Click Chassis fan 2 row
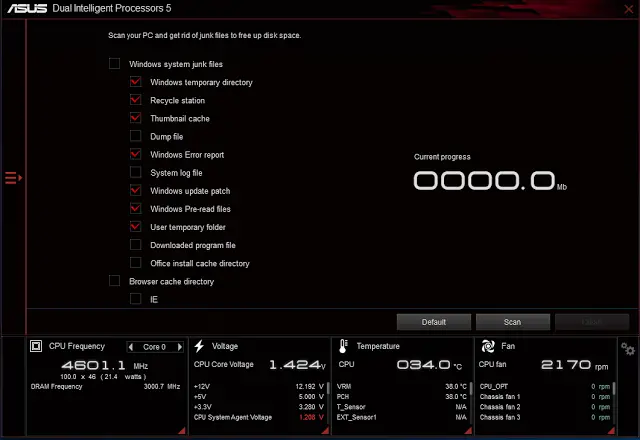The width and height of the screenshot is (640, 440). pos(545,407)
